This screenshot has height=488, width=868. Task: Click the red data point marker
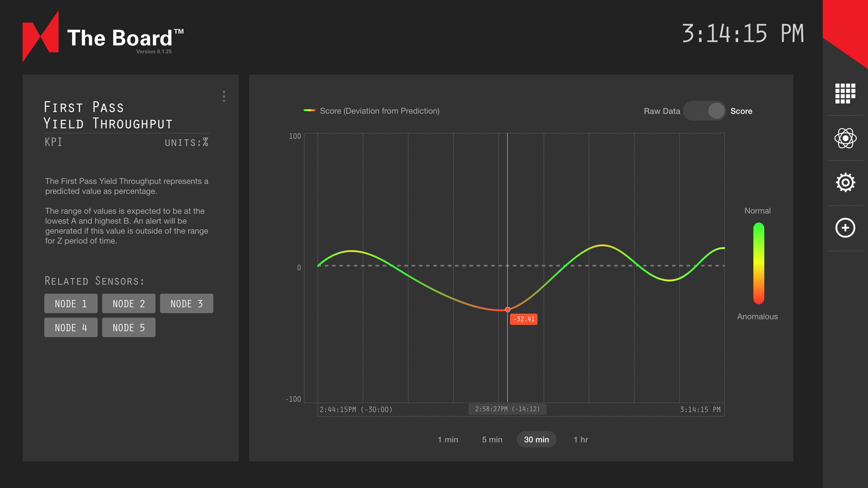point(507,310)
